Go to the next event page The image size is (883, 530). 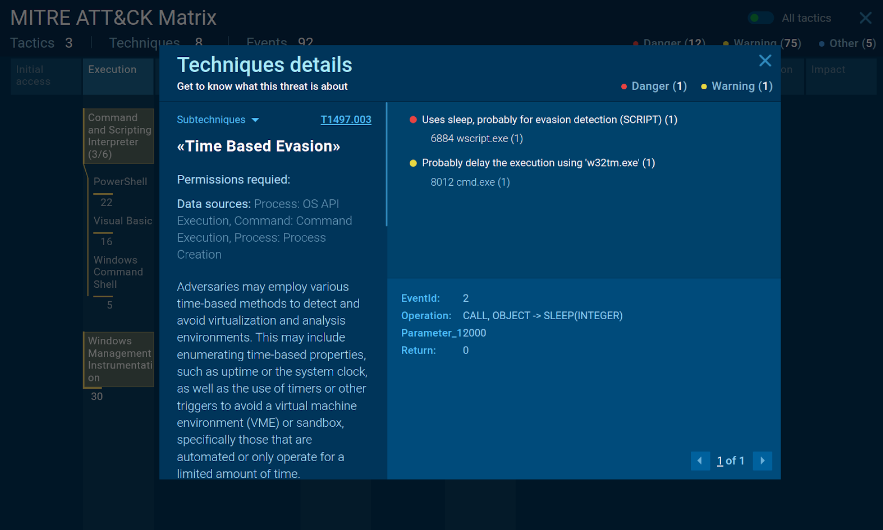[762, 461]
